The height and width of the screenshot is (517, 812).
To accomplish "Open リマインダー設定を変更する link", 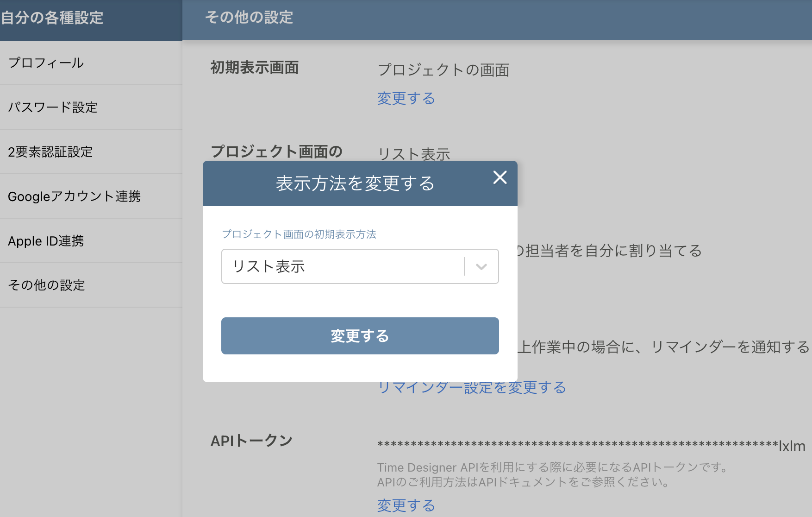I will click(472, 388).
